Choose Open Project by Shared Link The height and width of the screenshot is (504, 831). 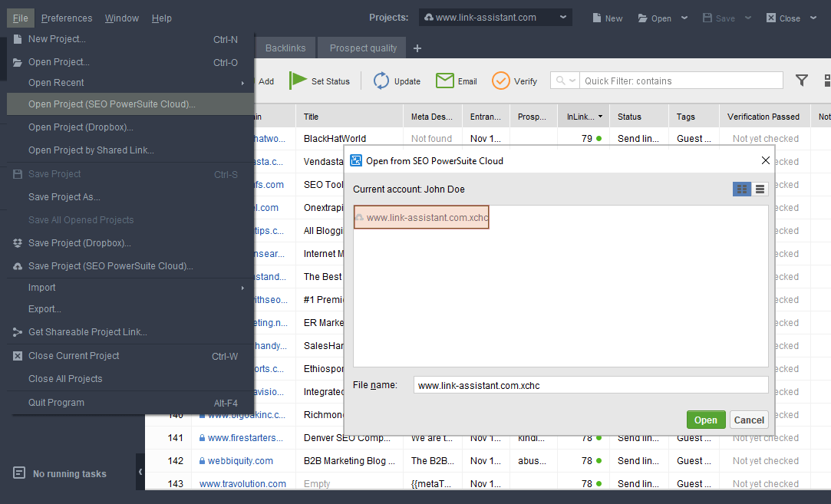pyautogui.click(x=130, y=150)
